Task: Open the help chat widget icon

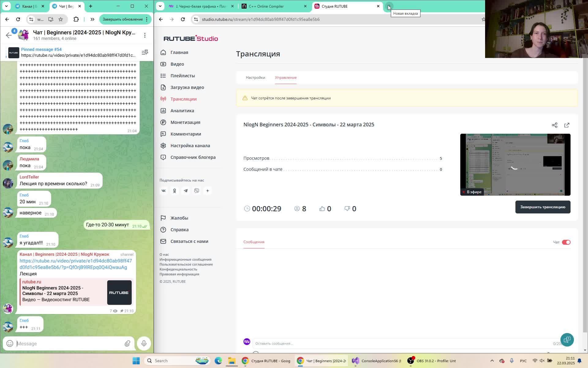Action: point(567,339)
